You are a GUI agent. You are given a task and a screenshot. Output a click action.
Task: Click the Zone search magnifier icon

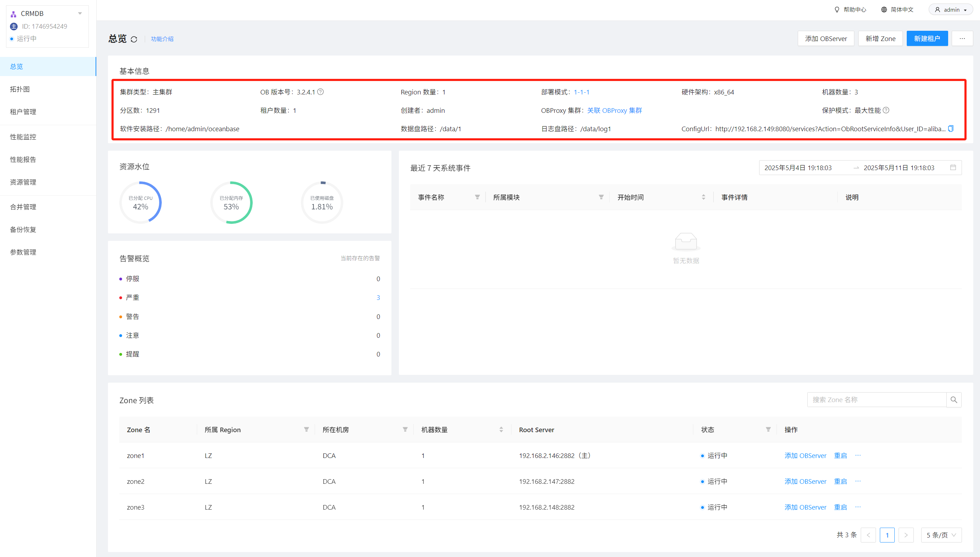point(953,399)
